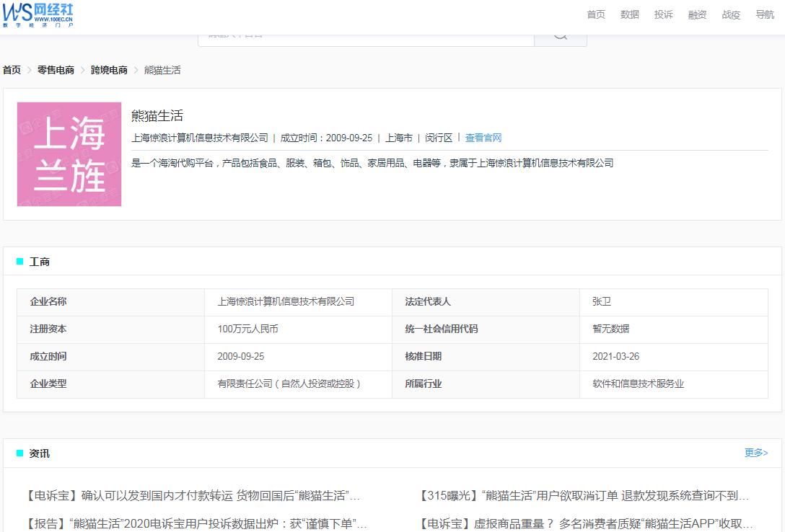Open the 投诉 navigation item

(663, 14)
